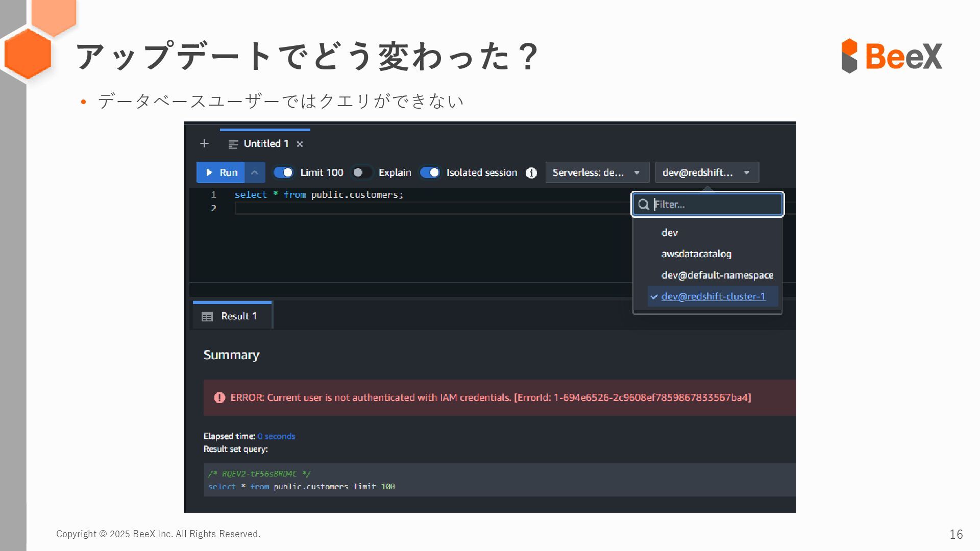Viewport: 980px width, 551px height.
Task: Click the editor icon on Untitled 1 tab
Action: [233, 144]
